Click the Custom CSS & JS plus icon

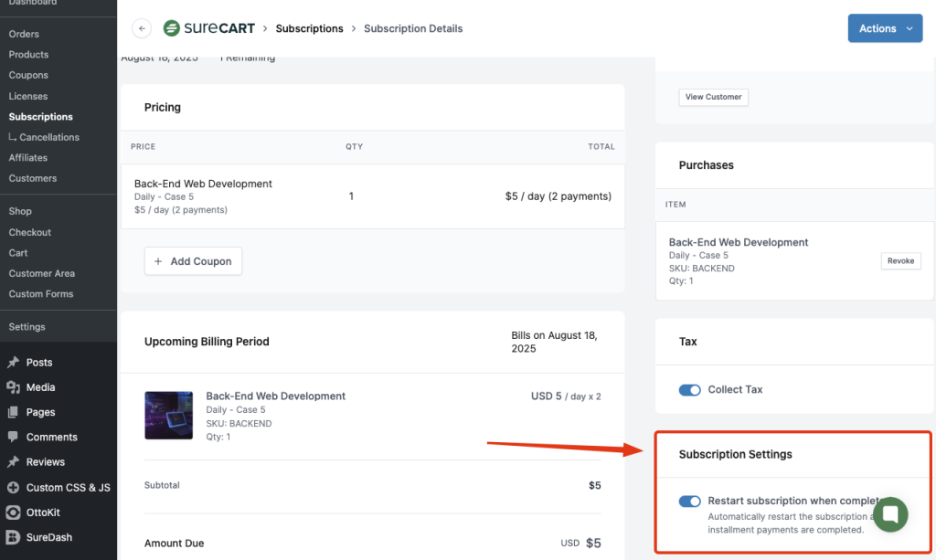tap(13, 488)
